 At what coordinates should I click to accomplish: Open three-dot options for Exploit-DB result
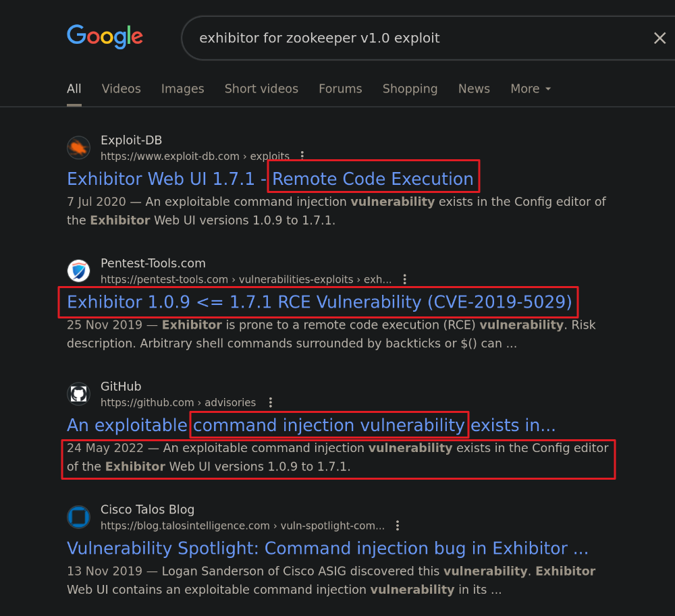[x=302, y=156]
